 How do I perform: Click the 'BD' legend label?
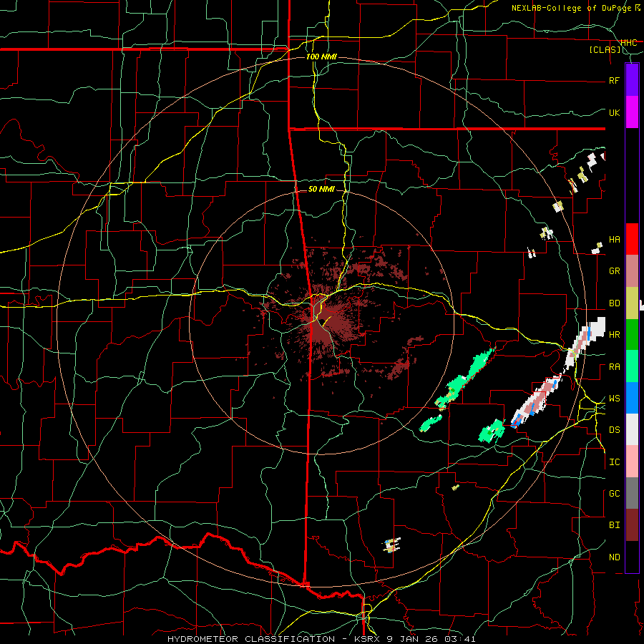[x=614, y=303]
